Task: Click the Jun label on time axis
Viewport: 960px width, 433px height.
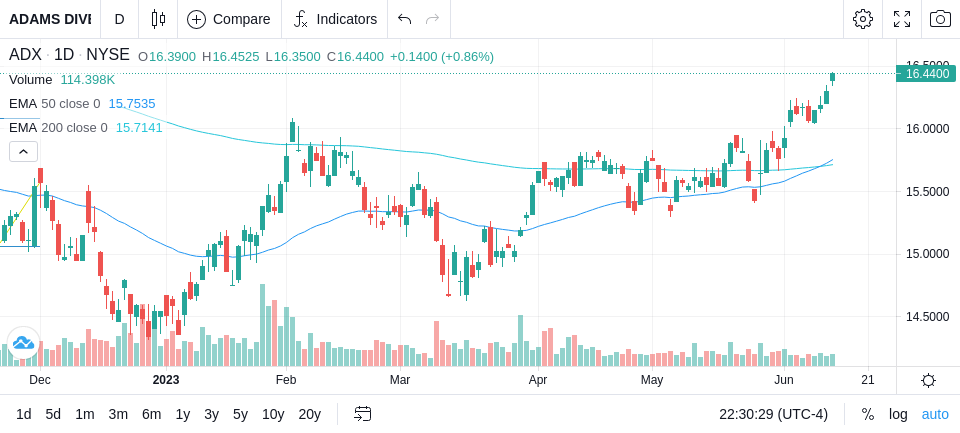Action: pos(784,380)
